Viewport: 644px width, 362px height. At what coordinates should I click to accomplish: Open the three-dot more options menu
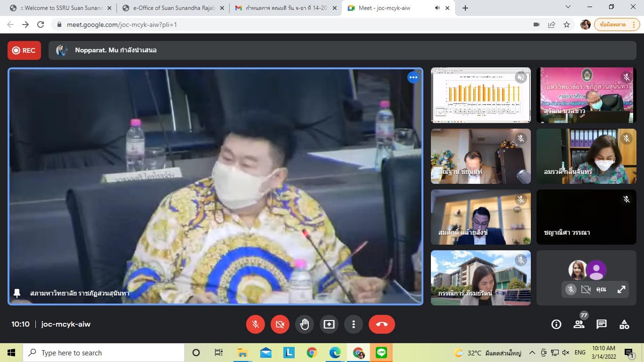[354, 324]
